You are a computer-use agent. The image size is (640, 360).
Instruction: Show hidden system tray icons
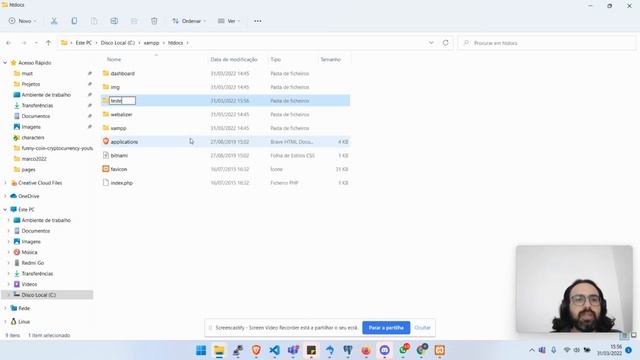[531, 350]
